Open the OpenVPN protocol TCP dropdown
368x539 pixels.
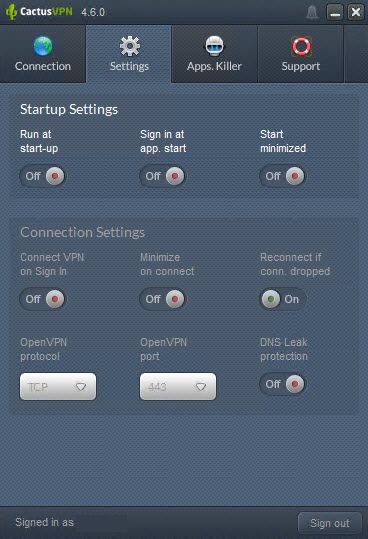(x=58, y=387)
